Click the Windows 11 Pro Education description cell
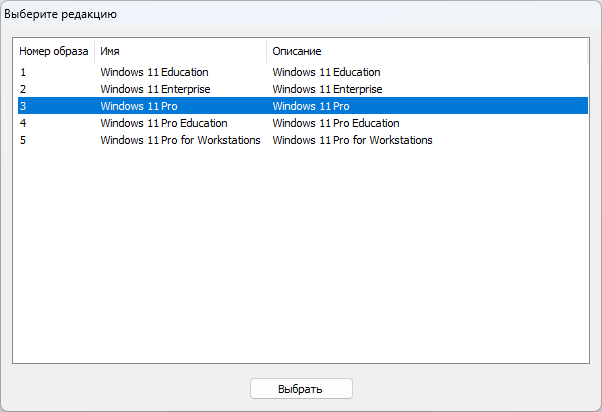 [x=336, y=123]
